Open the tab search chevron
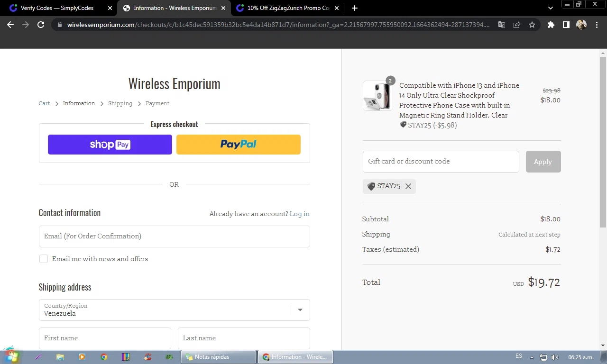The height and width of the screenshot is (364, 607). tap(551, 8)
